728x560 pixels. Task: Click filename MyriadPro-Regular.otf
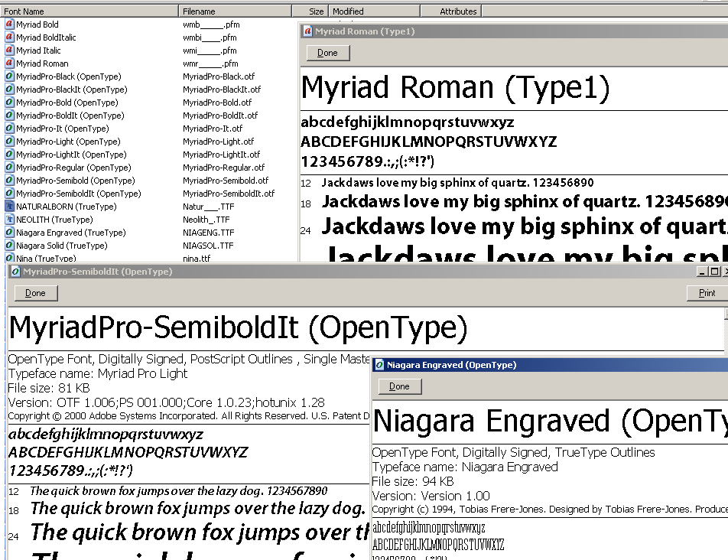(224, 168)
